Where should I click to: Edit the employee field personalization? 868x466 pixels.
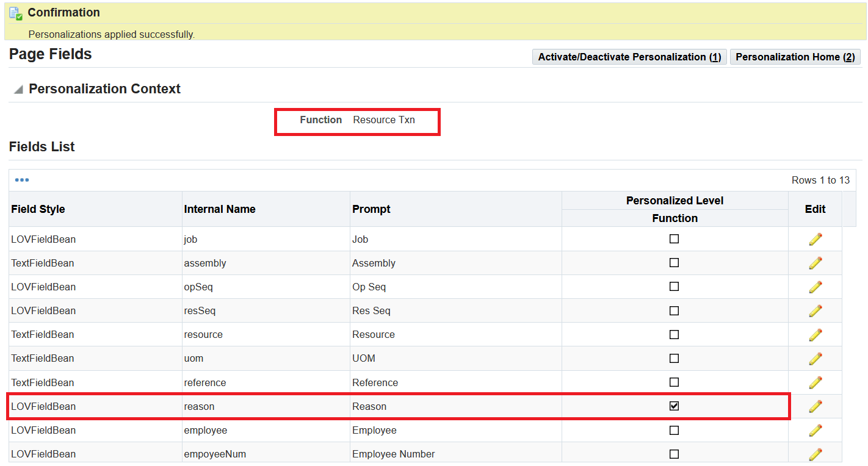(x=815, y=429)
